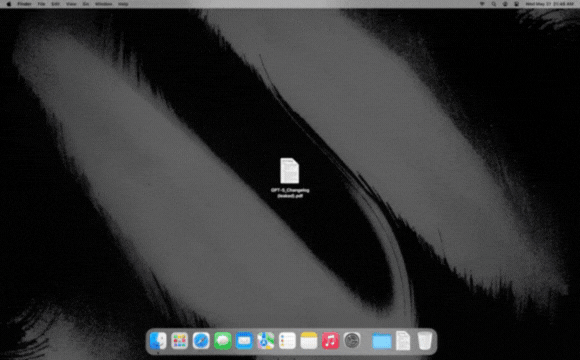Click the date and time in the menu bar
This screenshot has width=580, height=360.
[x=550, y=4]
